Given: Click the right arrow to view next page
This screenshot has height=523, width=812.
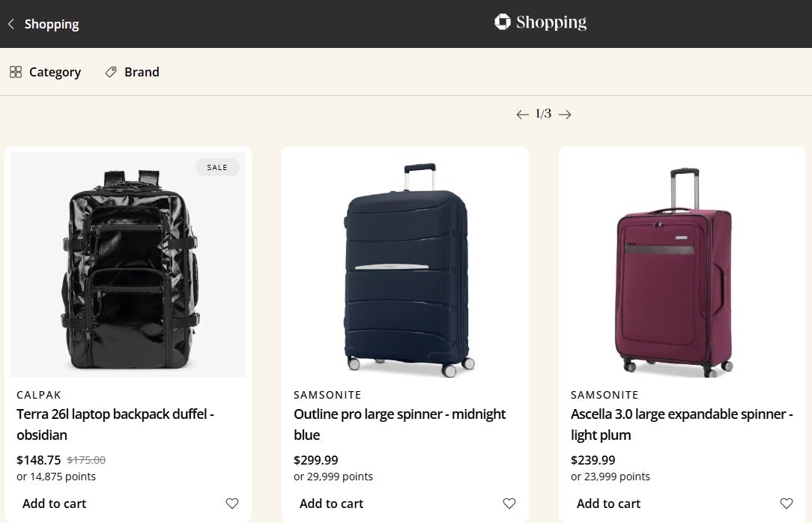Looking at the screenshot, I should click(x=565, y=114).
